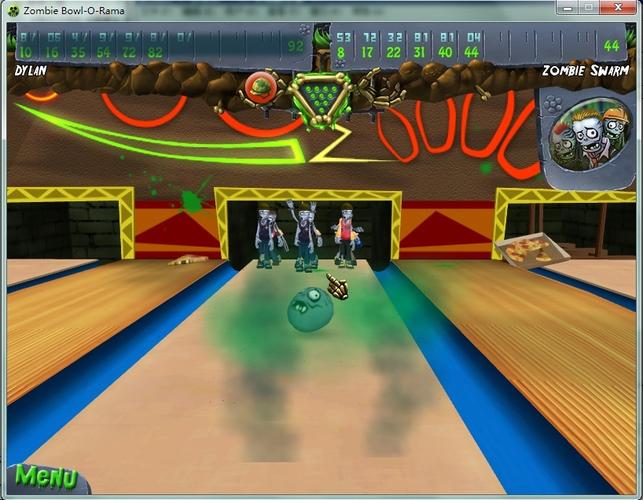Viewport: 643px width, 500px height.
Task: Click Dylan's frame score 72
Action: click(129, 53)
